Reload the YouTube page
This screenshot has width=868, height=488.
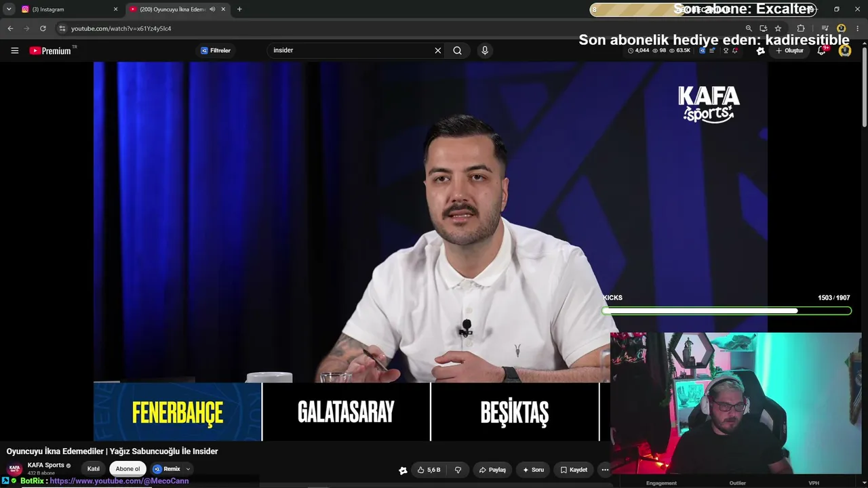(43, 28)
